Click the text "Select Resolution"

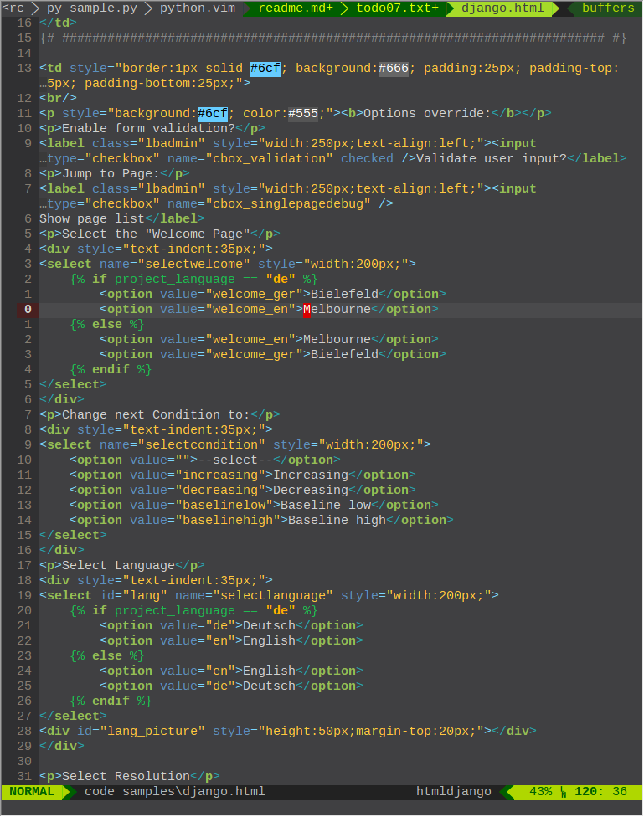[x=126, y=778]
